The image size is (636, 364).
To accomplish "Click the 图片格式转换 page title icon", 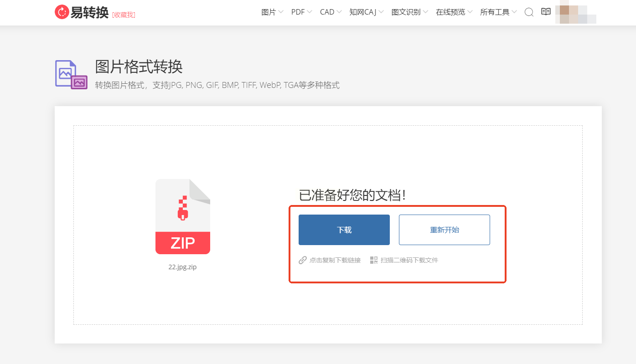I will coord(71,74).
